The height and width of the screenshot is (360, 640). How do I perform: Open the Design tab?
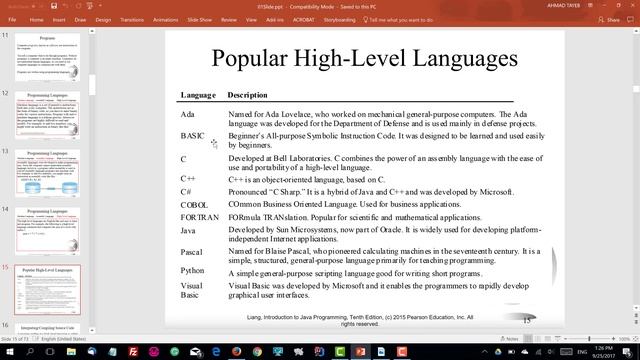point(103,20)
